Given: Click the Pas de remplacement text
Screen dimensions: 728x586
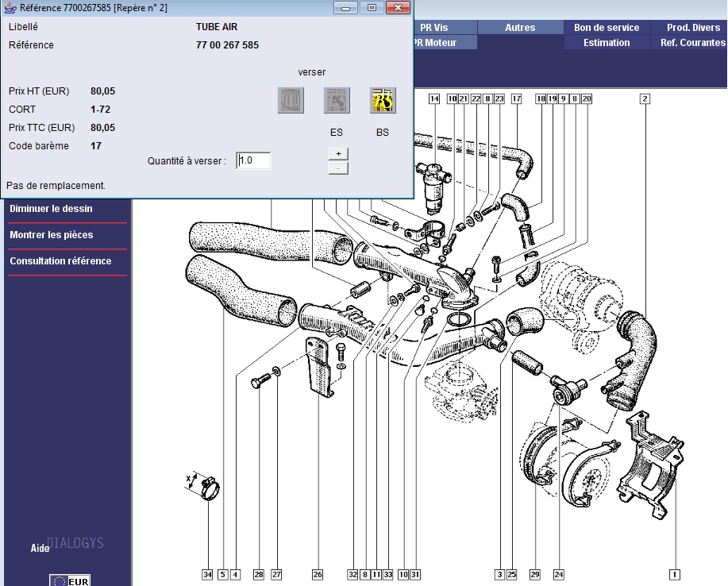Looking at the screenshot, I should [x=56, y=185].
